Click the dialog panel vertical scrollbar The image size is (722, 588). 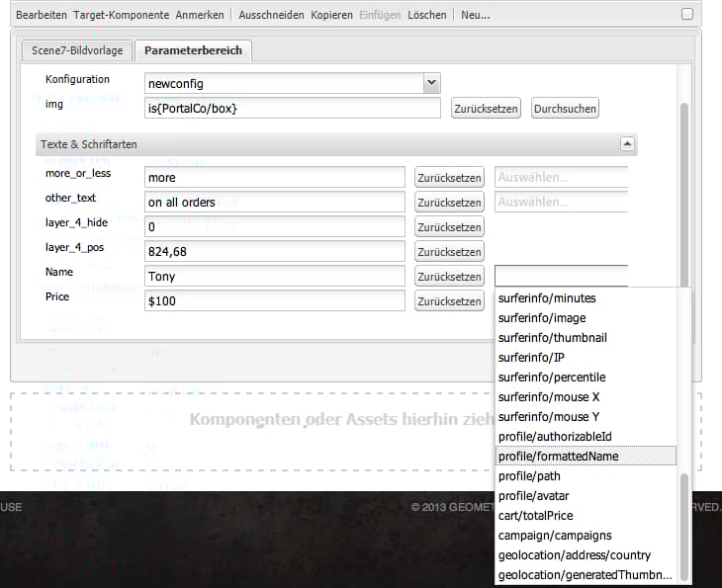[684, 195]
